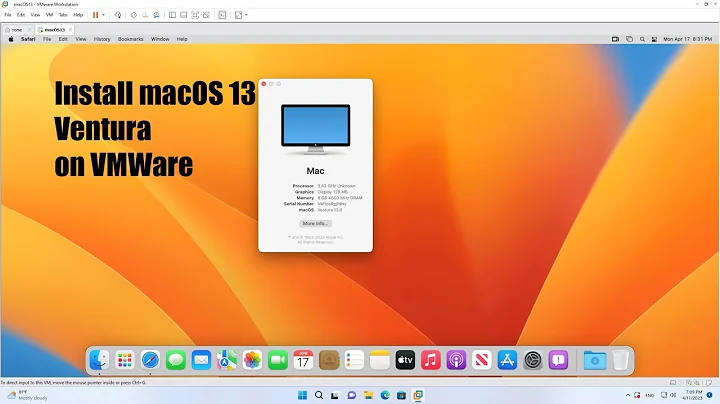Enter VMware full screen mode icon
The width and height of the screenshot is (720, 404).
click(195, 15)
